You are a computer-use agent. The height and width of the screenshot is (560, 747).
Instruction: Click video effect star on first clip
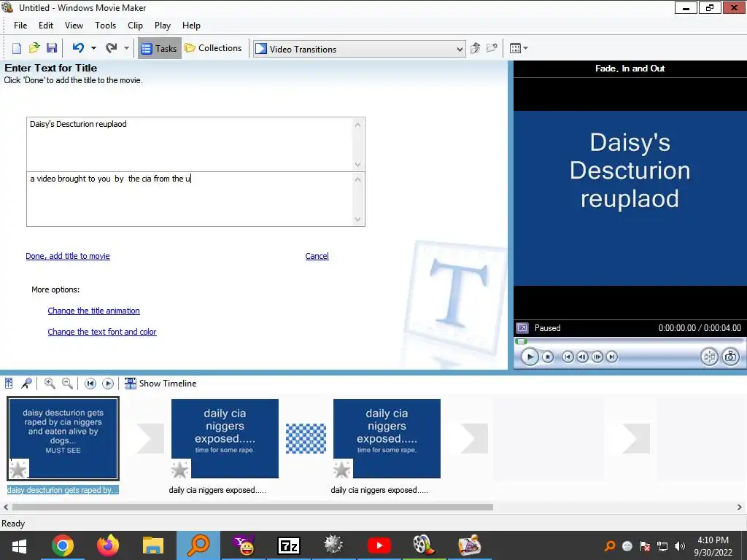tap(18, 469)
